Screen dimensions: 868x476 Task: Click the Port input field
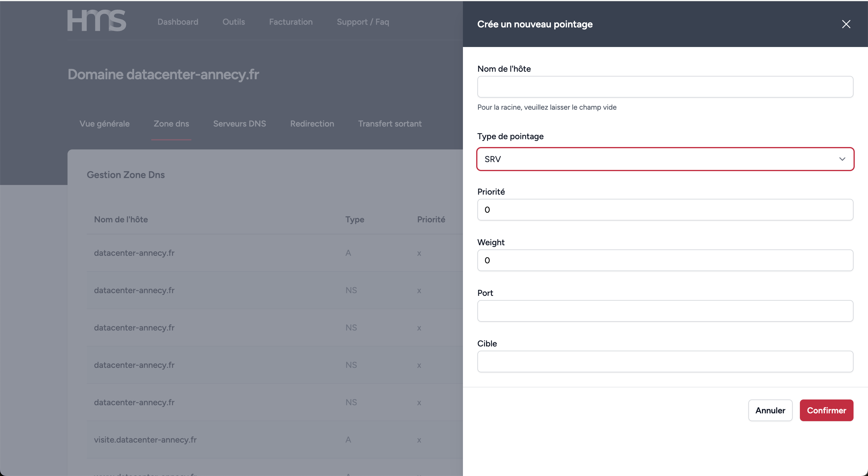665,311
